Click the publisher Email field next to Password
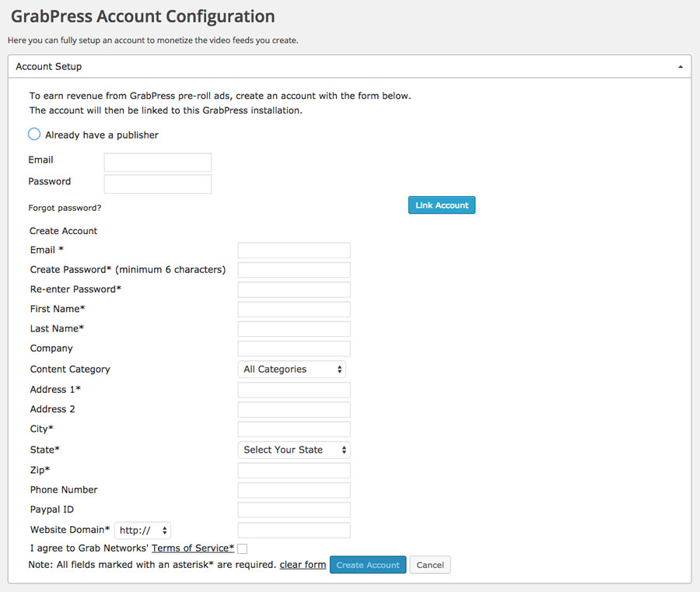 coord(158,162)
